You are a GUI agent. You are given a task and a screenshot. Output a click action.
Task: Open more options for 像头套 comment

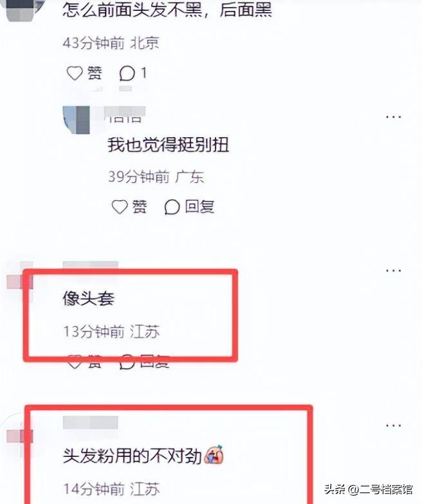pyautogui.click(x=394, y=270)
